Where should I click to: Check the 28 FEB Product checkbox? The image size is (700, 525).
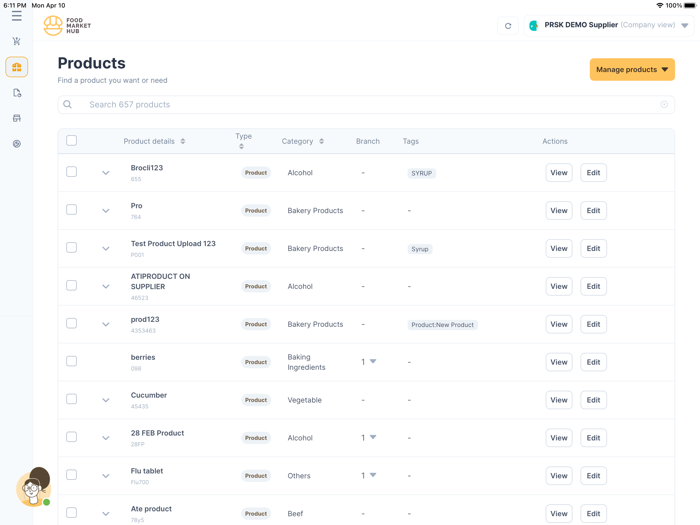[x=71, y=437]
